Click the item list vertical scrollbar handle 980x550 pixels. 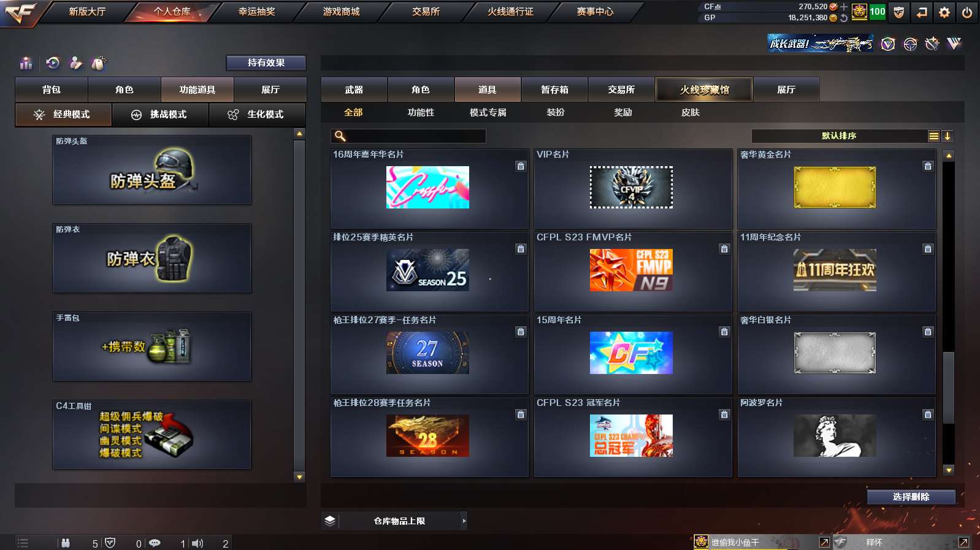[x=949, y=388]
